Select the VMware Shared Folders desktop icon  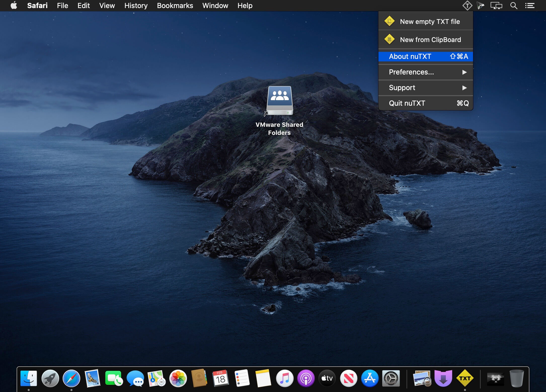tap(280, 101)
